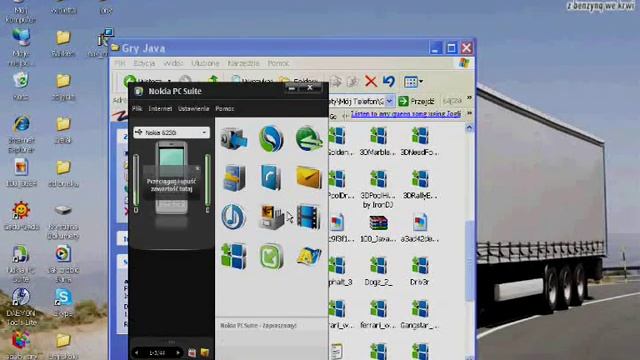Image resolution: width=640 pixels, height=360 pixels.
Task: Click right memory bar beside phone image
Action: pos(208,180)
